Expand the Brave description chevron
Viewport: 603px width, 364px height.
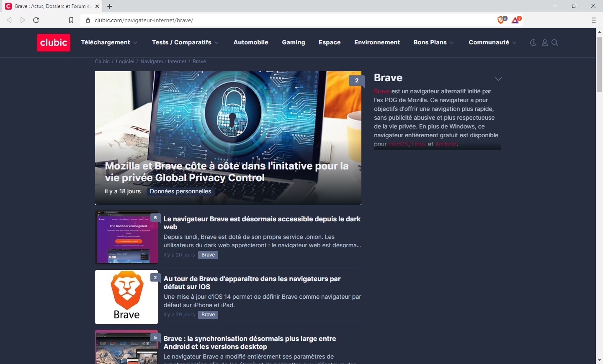tap(498, 79)
